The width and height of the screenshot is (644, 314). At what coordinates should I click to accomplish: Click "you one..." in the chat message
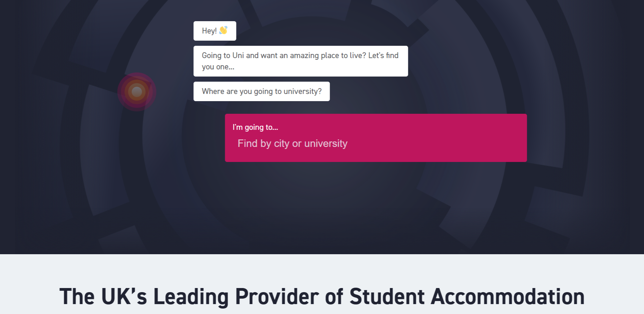click(218, 67)
